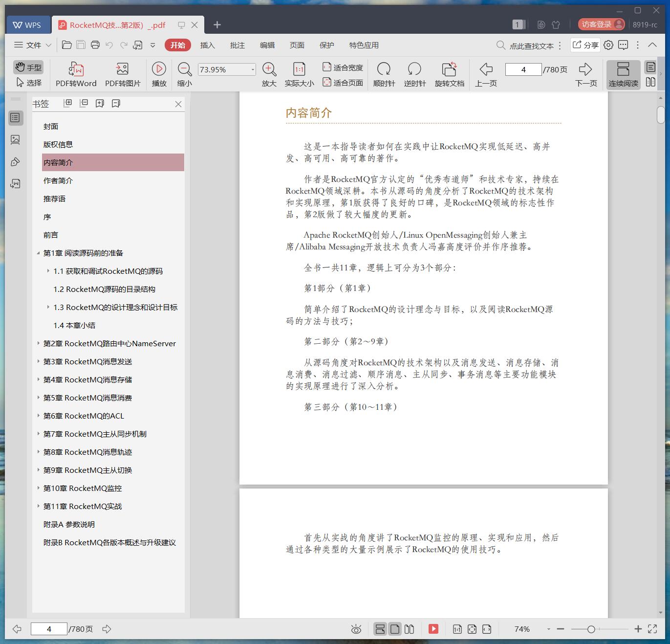The height and width of the screenshot is (644, 670).
Task: Open the 文件 menu dropdown
Action: (33, 45)
